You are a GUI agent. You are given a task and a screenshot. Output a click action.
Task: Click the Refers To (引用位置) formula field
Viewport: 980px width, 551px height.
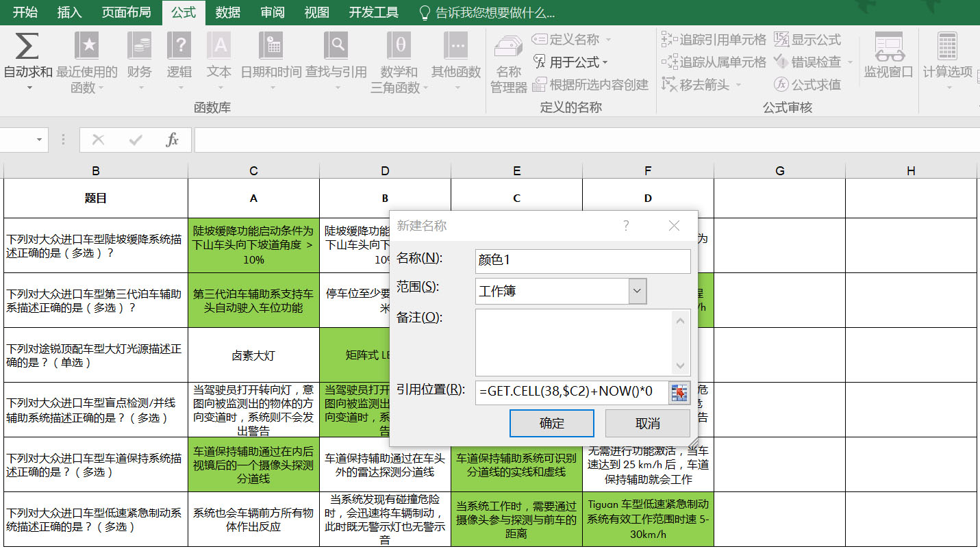[572, 393]
